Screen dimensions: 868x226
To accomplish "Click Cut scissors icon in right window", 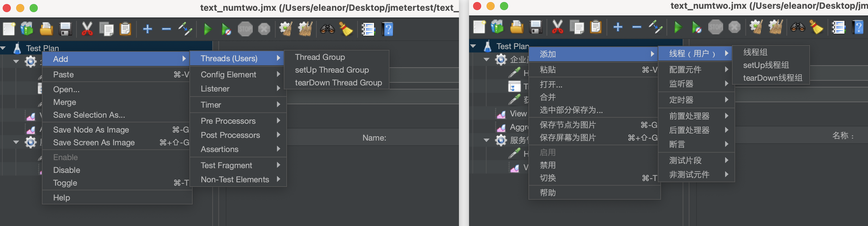I will click(x=558, y=27).
